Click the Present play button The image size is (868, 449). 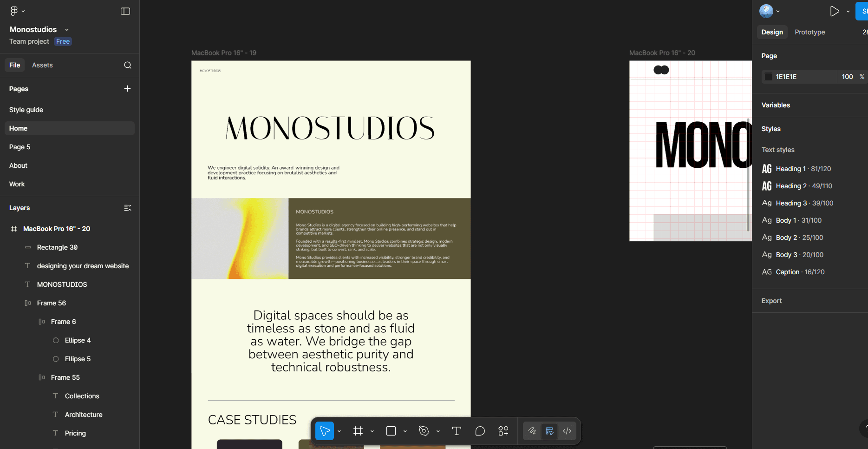835,11
